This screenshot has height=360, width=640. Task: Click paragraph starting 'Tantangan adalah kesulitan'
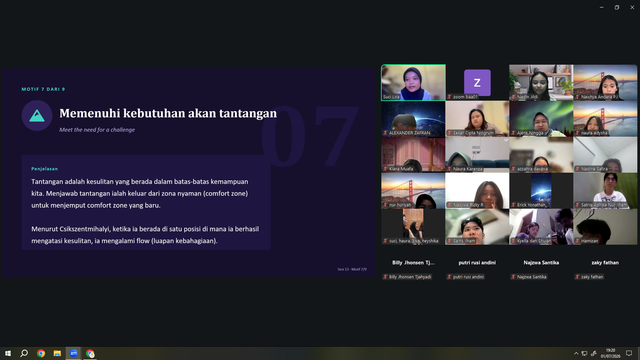tap(140, 193)
